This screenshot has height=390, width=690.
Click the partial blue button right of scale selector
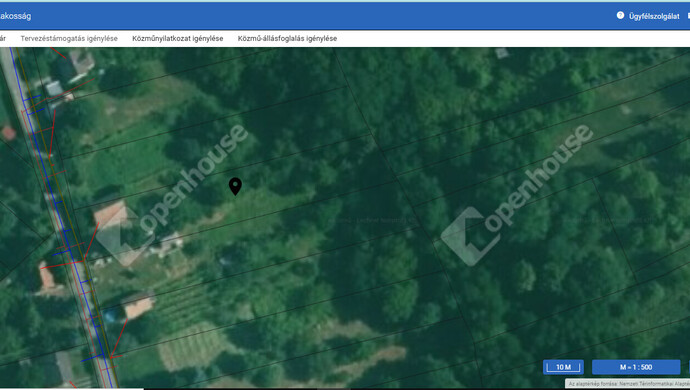pos(689,367)
